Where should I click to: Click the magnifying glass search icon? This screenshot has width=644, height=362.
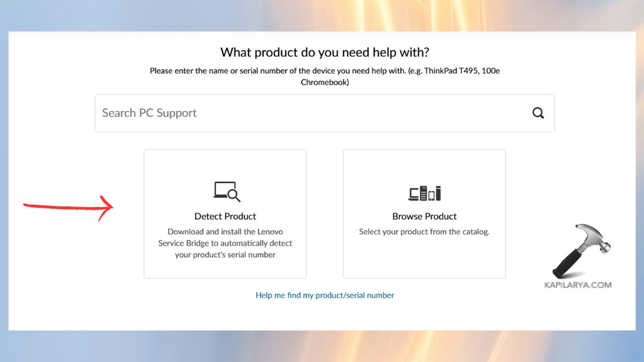[538, 113]
